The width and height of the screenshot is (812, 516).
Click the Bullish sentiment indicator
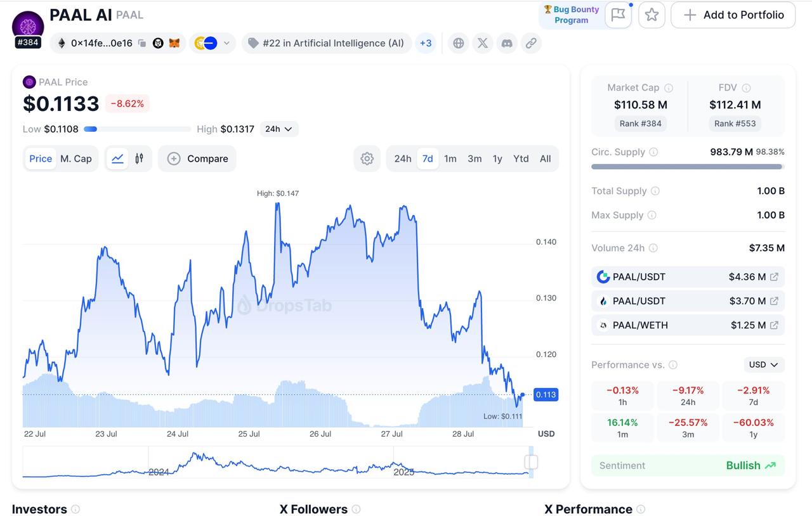(x=751, y=465)
